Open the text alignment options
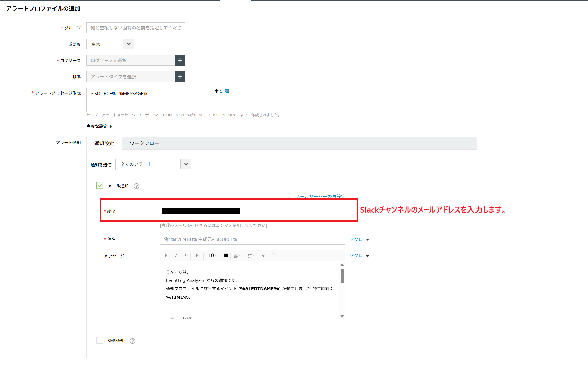 coord(237,256)
